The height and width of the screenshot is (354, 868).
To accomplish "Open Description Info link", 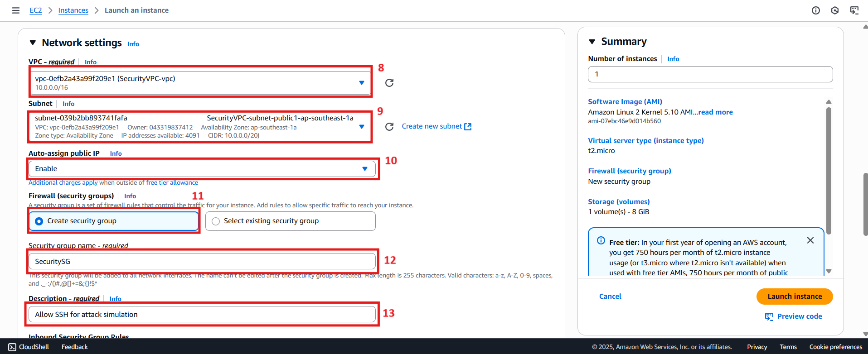I will pyautogui.click(x=116, y=299).
